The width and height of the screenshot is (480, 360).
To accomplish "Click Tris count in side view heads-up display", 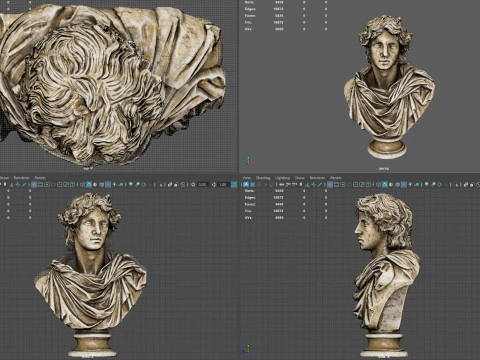I will [x=279, y=211].
